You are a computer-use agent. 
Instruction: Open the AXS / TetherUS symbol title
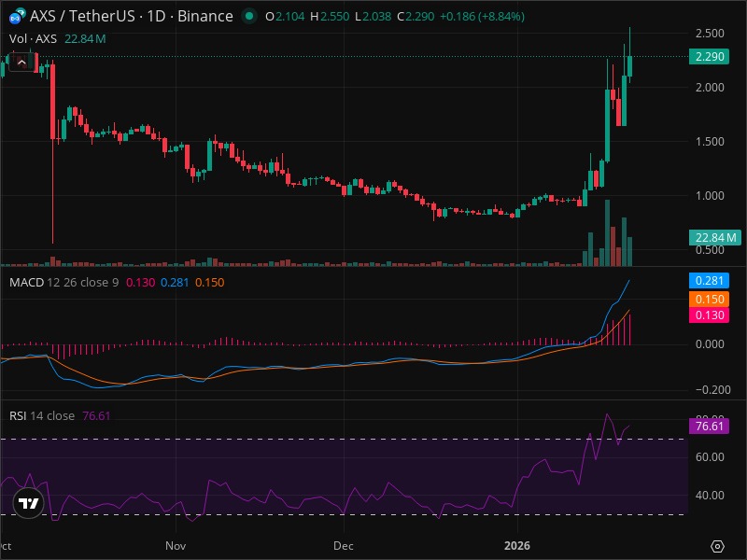[131, 16]
